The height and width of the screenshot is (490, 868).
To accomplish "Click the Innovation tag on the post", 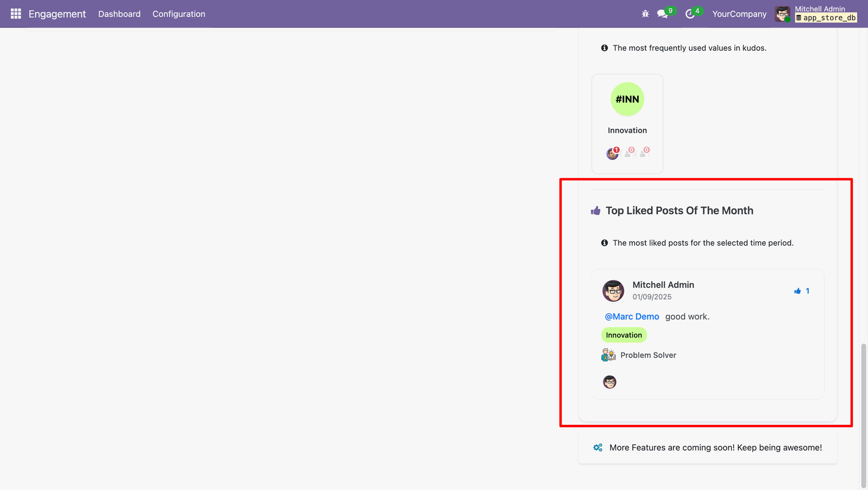I will pos(623,335).
